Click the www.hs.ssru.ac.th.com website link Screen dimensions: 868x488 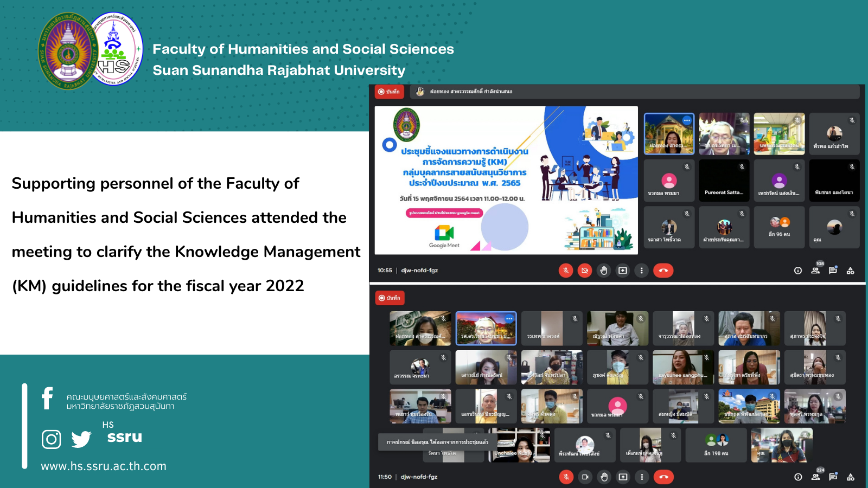tap(104, 466)
